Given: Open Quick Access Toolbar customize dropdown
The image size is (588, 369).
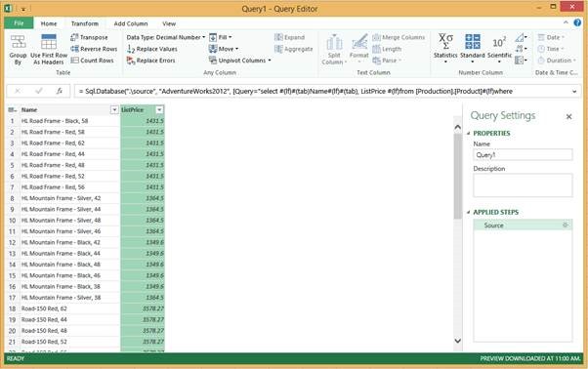Looking at the screenshot, I should 22,9.
